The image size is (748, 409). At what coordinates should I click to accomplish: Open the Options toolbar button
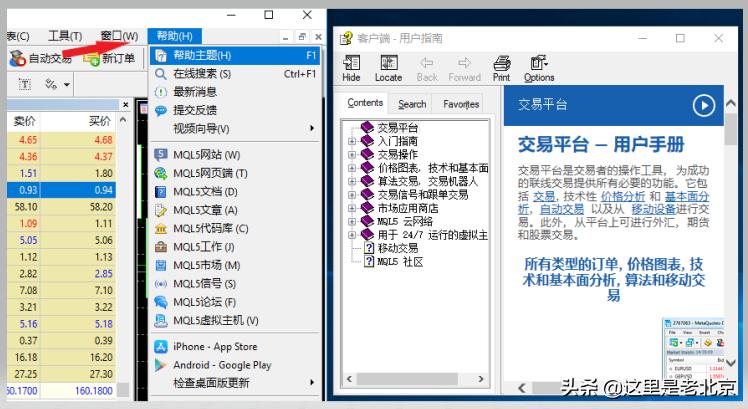[539, 69]
